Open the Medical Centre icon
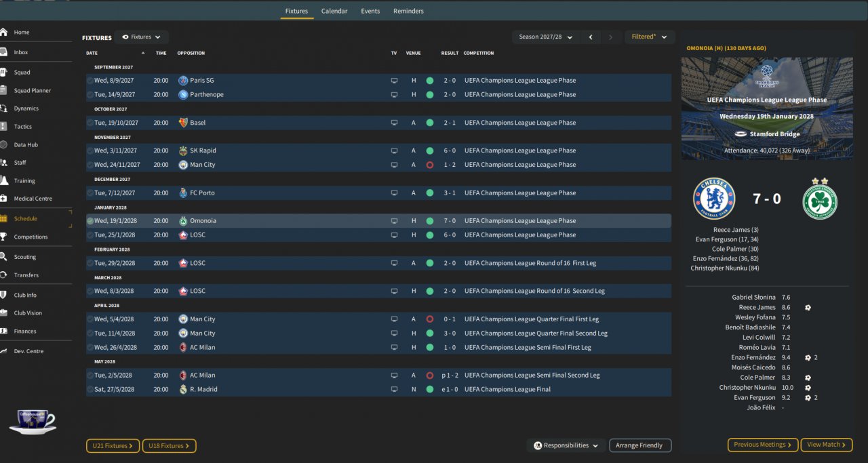The width and height of the screenshot is (868, 463). (3, 199)
